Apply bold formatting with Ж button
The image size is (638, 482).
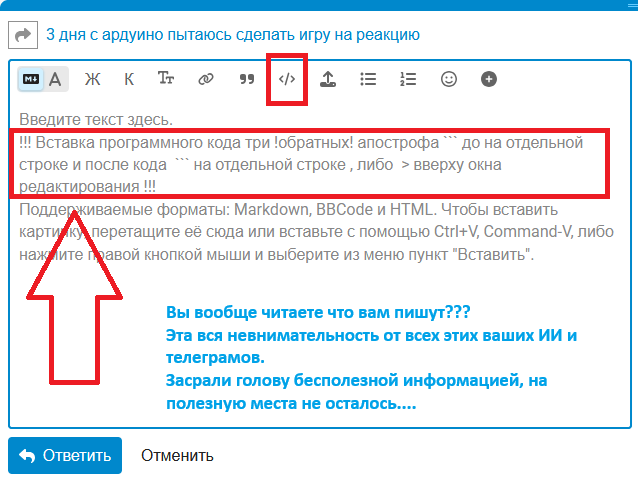pyautogui.click(x=93, y=79)
